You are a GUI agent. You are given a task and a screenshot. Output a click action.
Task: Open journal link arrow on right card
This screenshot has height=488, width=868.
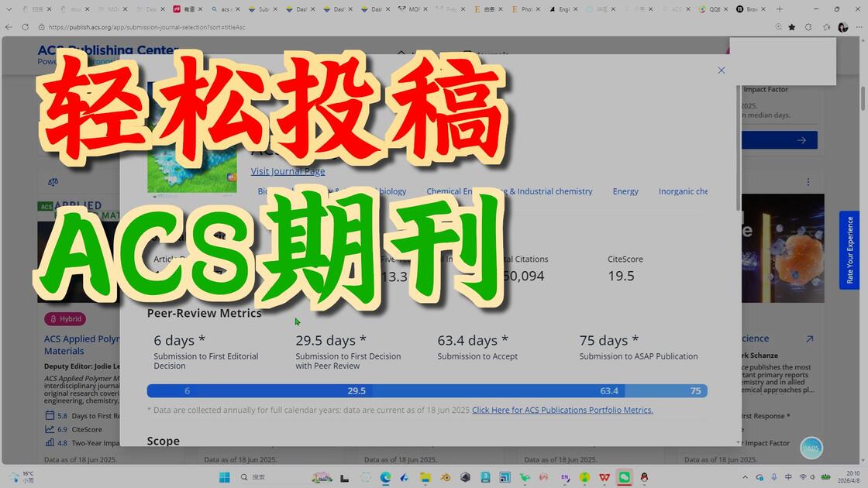click(x=810, y=339)
